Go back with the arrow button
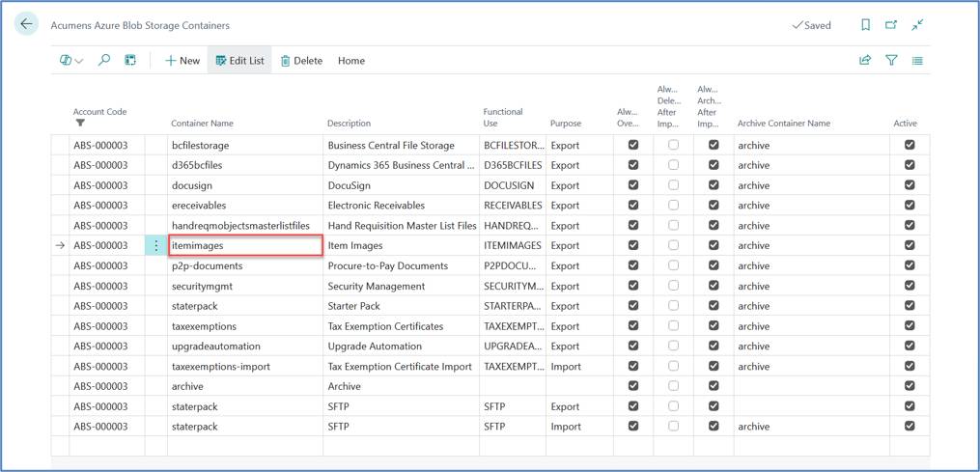The width and height of the screenshot is (980, 472). (26, 24)
